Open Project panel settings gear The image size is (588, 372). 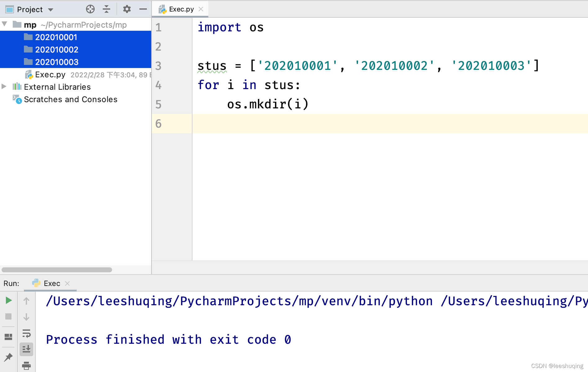tap(127, 9)
